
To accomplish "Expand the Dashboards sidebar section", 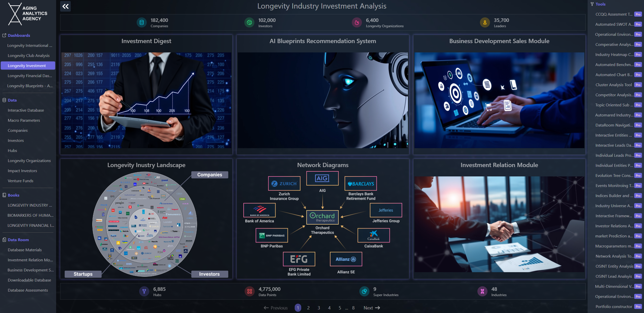I will pos(19,36).
